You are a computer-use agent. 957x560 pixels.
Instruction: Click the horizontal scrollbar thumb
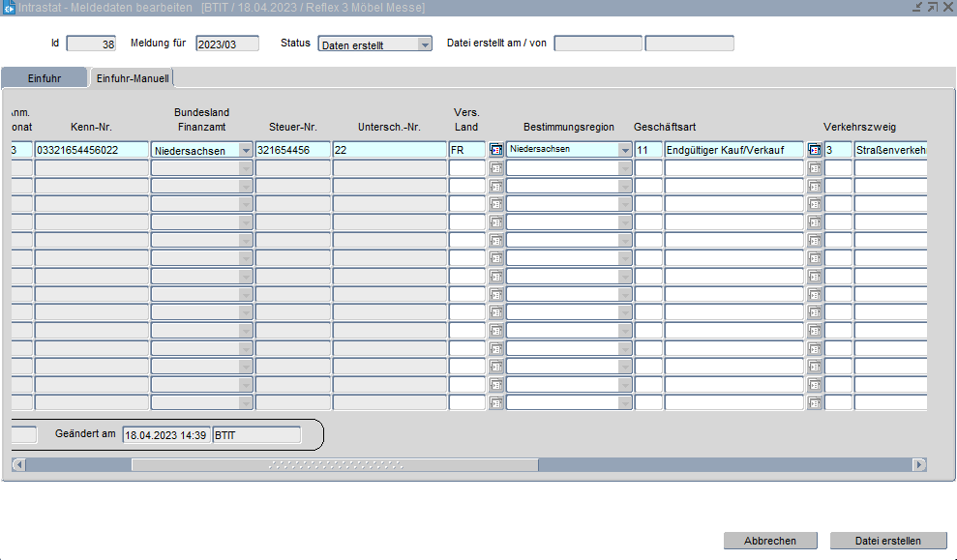pos(335,465)
